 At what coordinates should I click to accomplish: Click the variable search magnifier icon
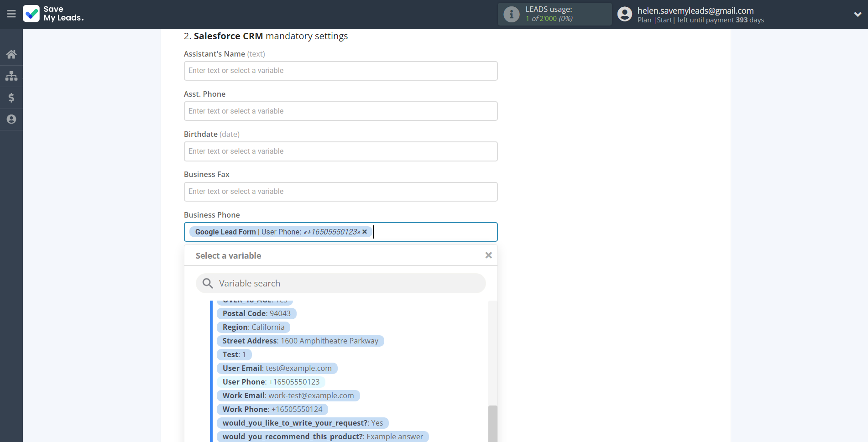point(208,283)
